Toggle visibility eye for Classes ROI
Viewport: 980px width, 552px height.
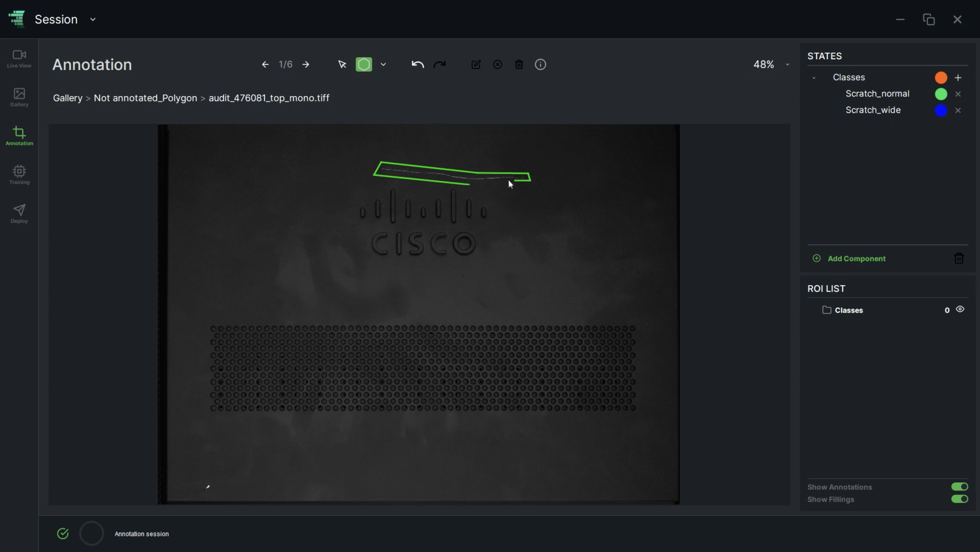(x=960, y=309)
